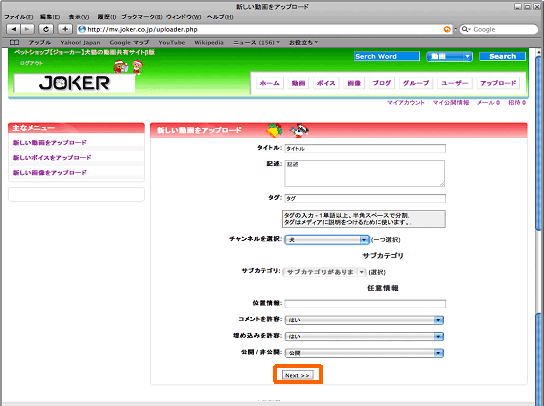Open the ファイル menu
The width and height of the screenshot is (544, 406).
click(18, 17)
